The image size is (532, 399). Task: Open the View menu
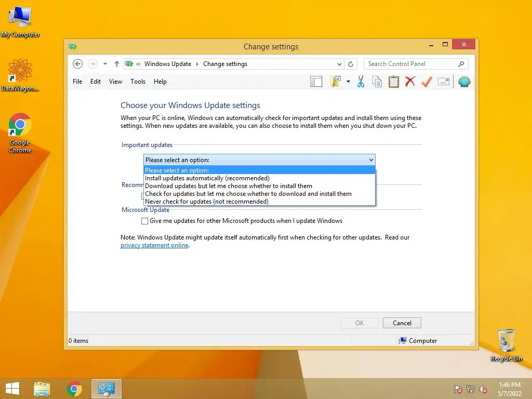[115, 82]
